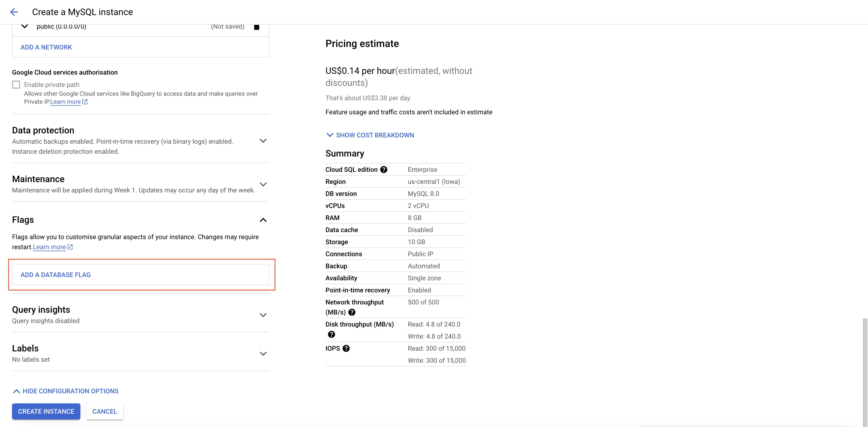Click the Labels heading
This screenshot has width=868, height=427.
coord(25,348)
